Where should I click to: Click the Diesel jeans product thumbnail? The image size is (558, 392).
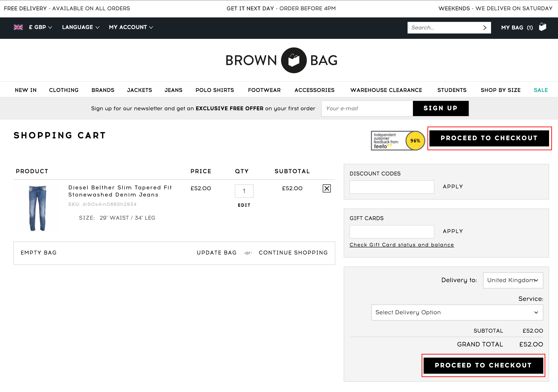[37, 208]
